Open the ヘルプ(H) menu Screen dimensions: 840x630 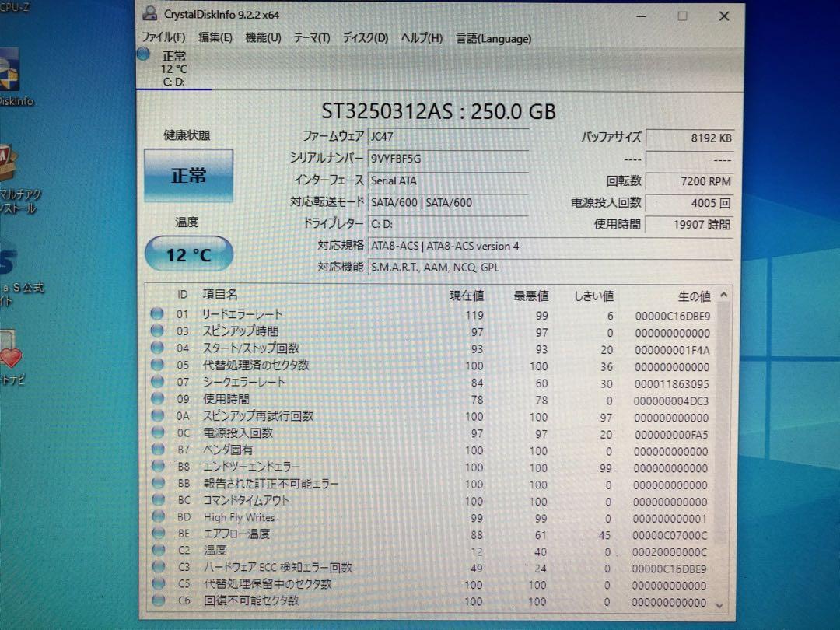[422, 38]
